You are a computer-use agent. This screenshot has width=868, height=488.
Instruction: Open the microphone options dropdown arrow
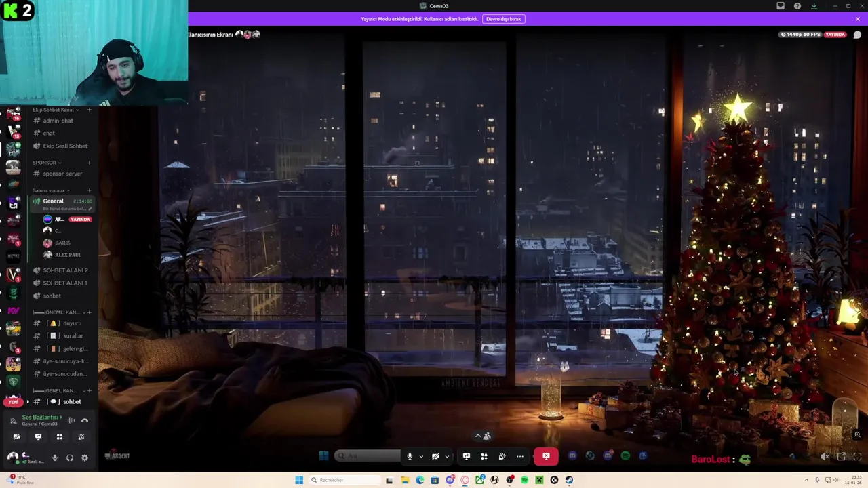click(x=421, y=457)
